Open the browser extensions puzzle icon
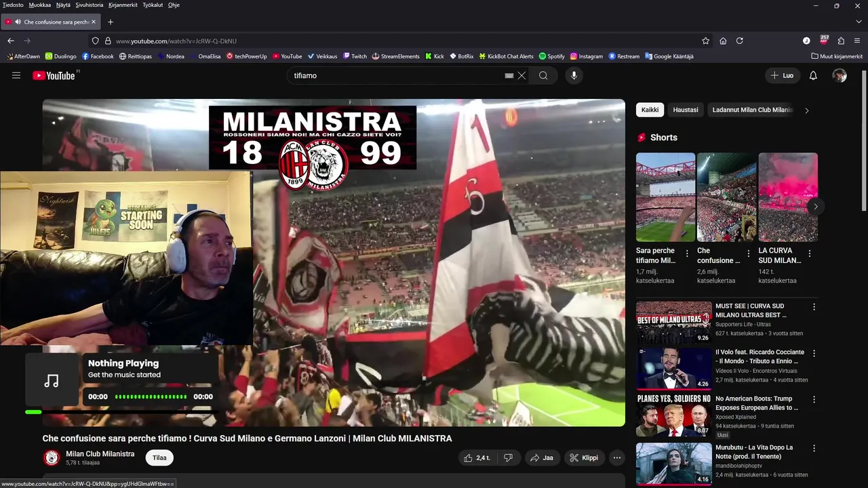This screenshot has height=488, width=868. tap(841, 41)
